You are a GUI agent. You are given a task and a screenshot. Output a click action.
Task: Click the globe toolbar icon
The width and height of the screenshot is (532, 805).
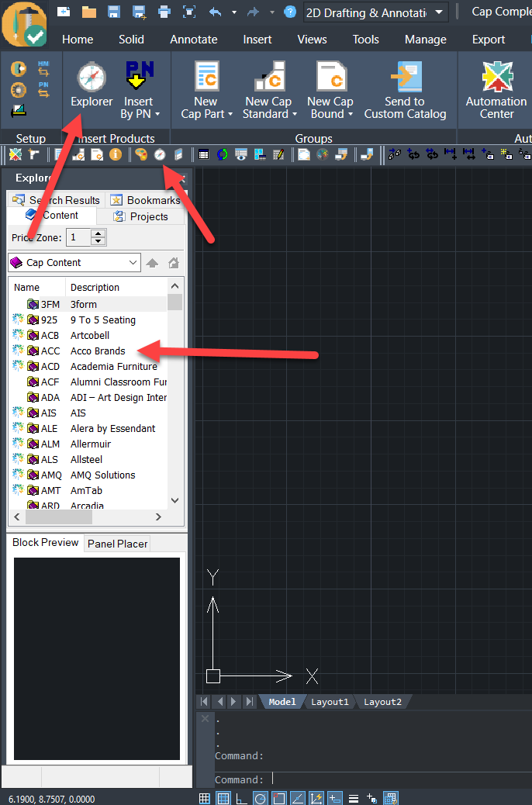pos(323,154)
